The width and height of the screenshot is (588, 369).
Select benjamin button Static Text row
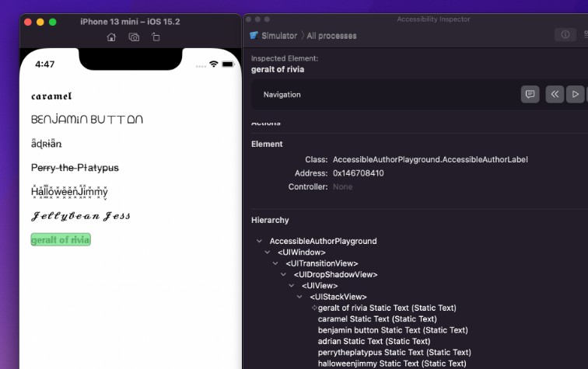(393, 330)
